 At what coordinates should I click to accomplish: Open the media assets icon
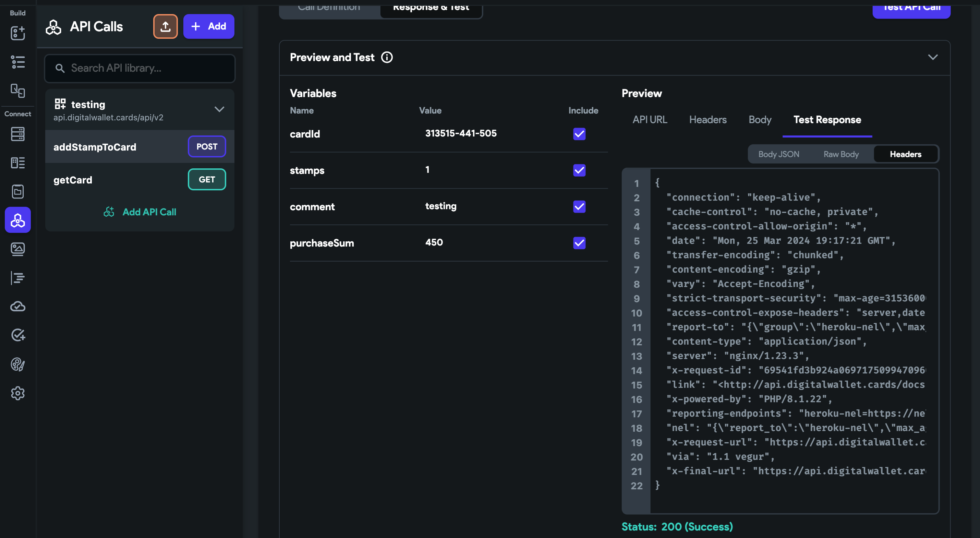pos(17,249)
